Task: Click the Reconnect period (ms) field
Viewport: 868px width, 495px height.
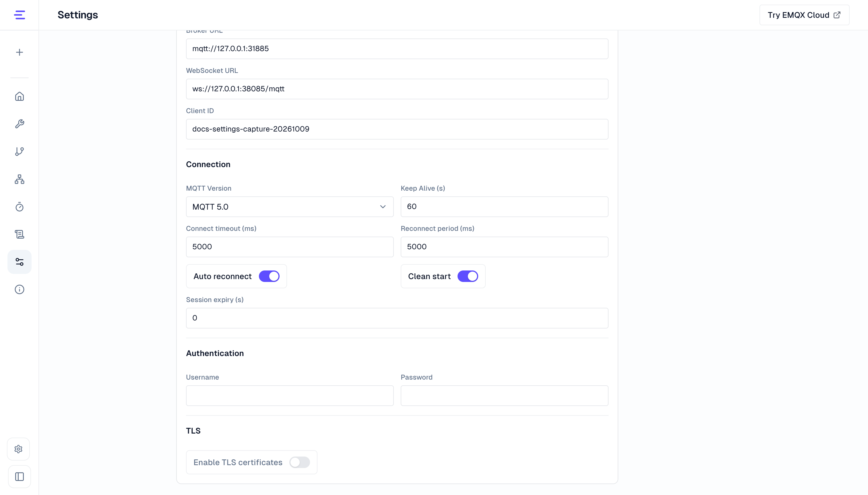Action: point(504,247)
